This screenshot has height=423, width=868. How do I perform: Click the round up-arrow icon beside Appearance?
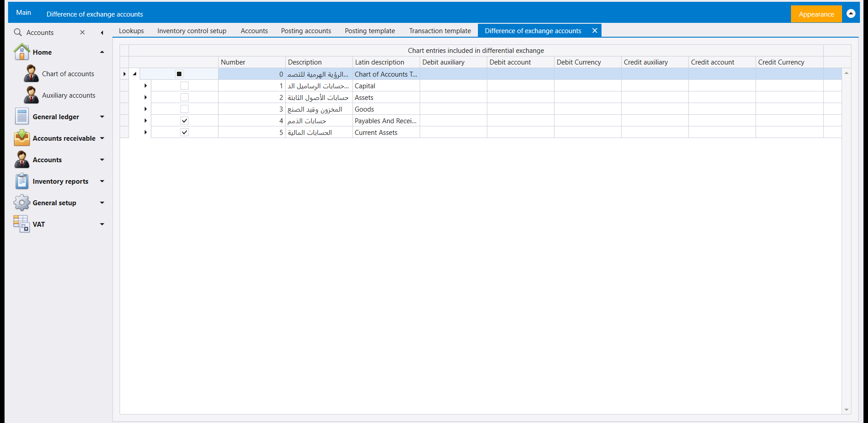pos(851,14)
